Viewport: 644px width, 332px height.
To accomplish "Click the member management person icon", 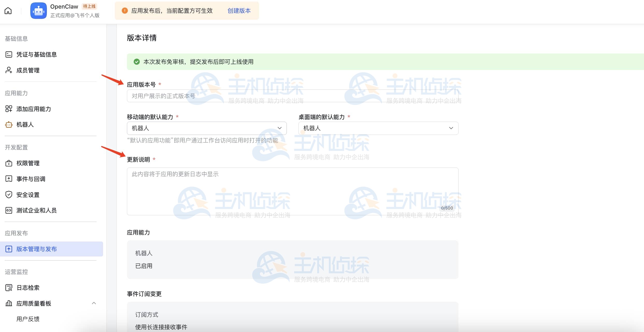I will click(x=9, y=70).
